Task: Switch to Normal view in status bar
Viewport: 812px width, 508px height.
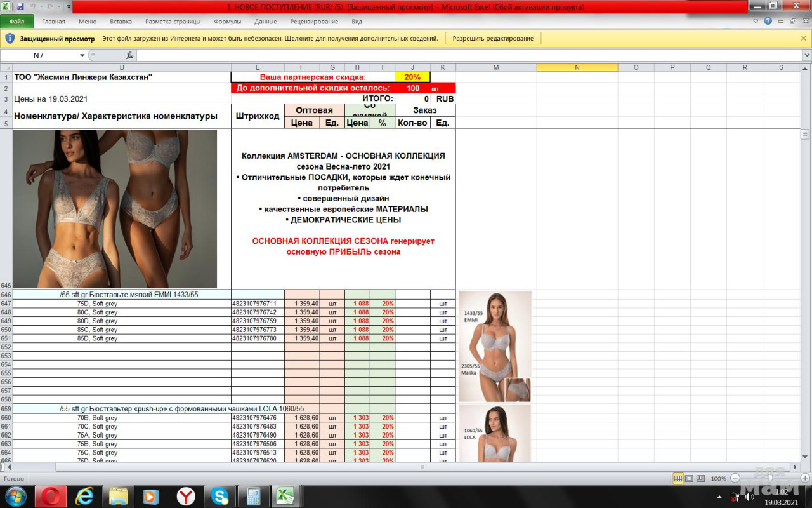Action: pos(678,478)
